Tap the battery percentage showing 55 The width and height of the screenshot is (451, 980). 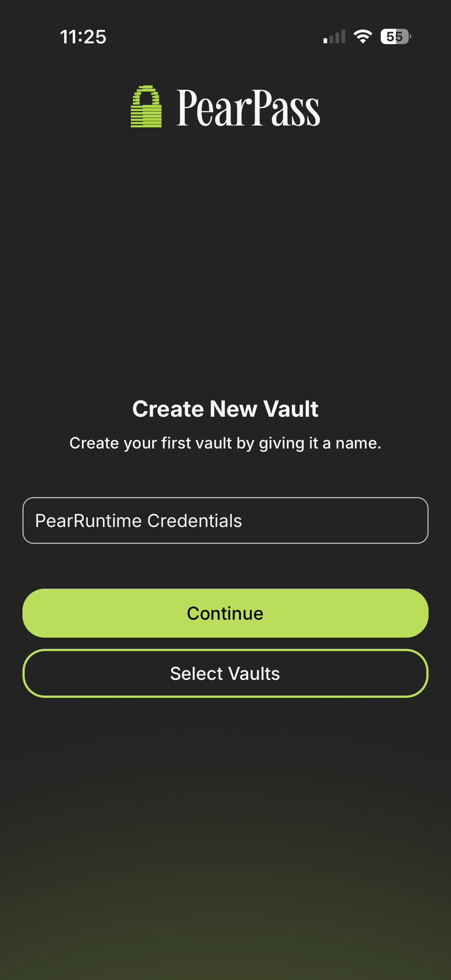click(x=394, y=36)
